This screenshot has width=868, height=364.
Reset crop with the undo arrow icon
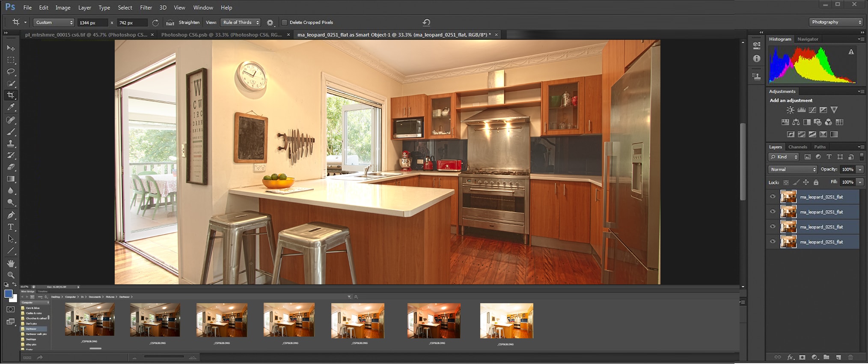426,22
